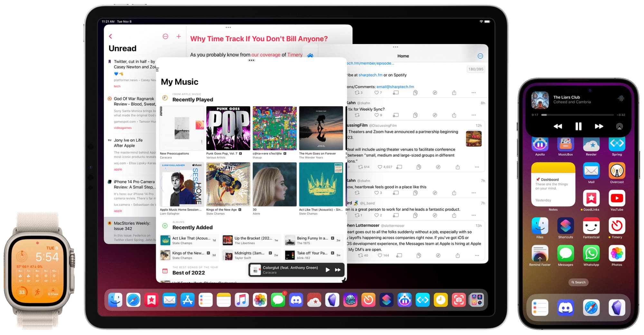Open the Punk Goes Pop, Vol. 7 album
The image size is (644, 335).
[x=228, y=128]
